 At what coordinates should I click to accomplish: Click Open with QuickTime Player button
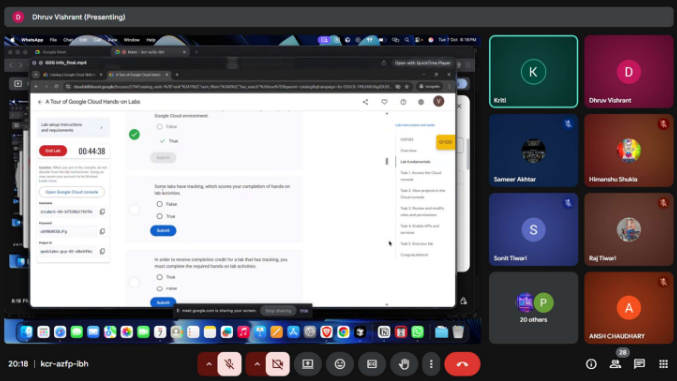[x=422, y=63]
